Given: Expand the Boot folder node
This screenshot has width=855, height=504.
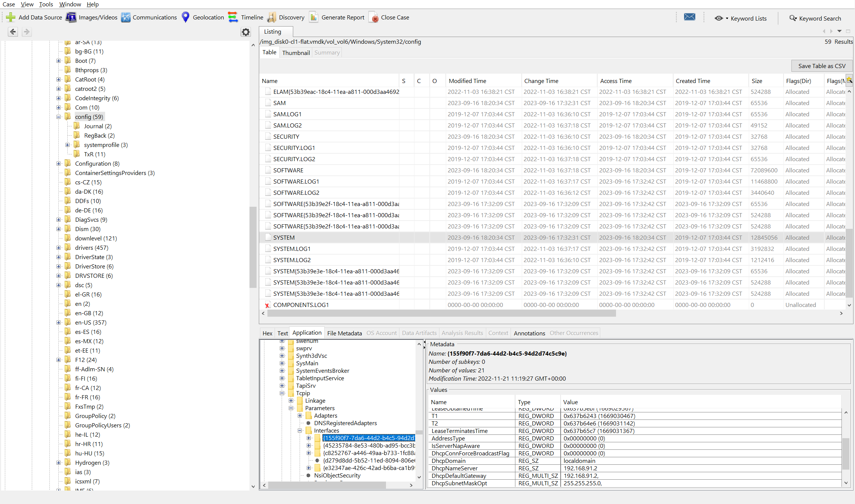Looking at the screenshot, I should [58, 61].
